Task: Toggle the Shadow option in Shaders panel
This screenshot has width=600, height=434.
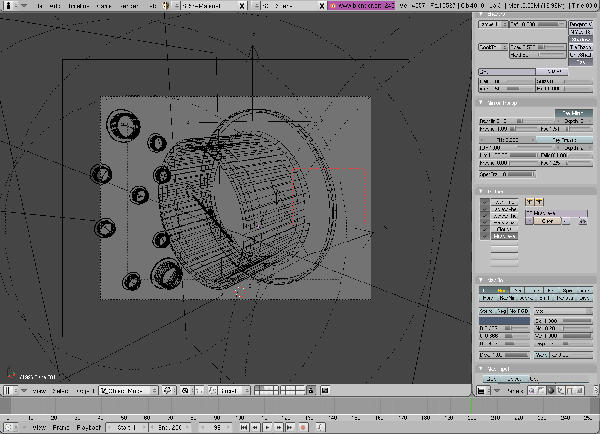Action: [x=580, y=39]
